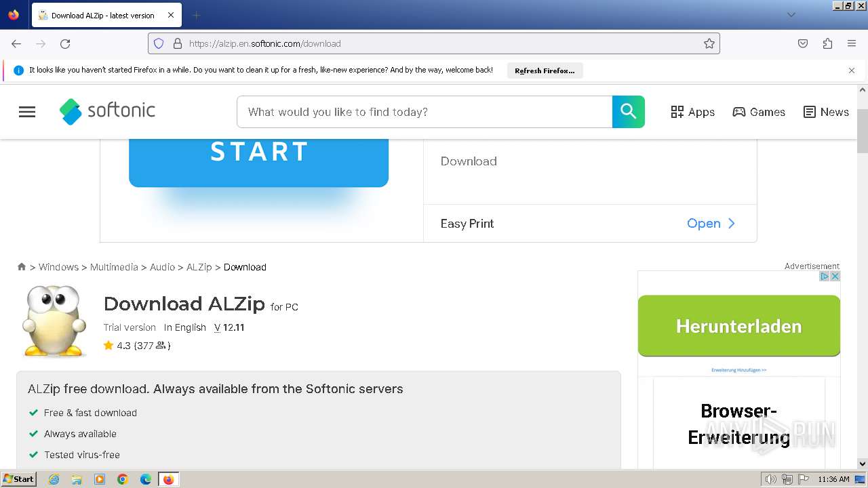The width and height of the screenshot is (868, 488).
Task: Dismiss the Firefox notification bar
Action: 852,70
